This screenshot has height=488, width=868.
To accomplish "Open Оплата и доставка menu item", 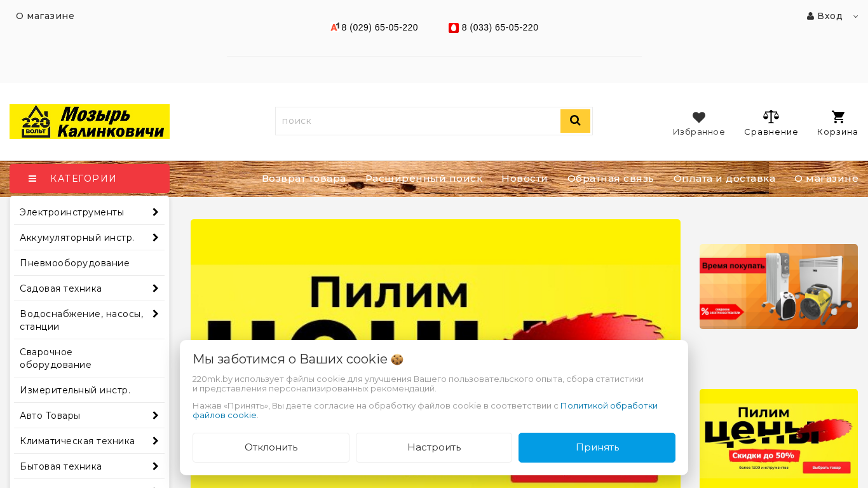I will (724, 179).
